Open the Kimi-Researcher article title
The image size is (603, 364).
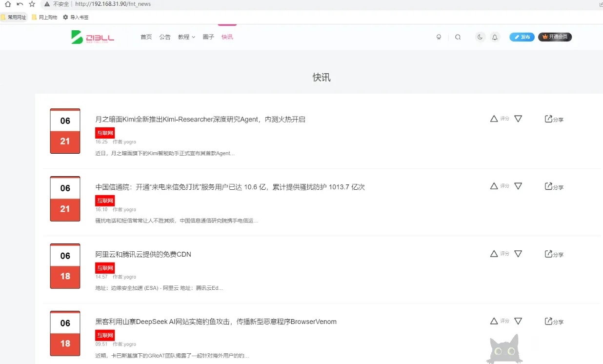point(200,120)
